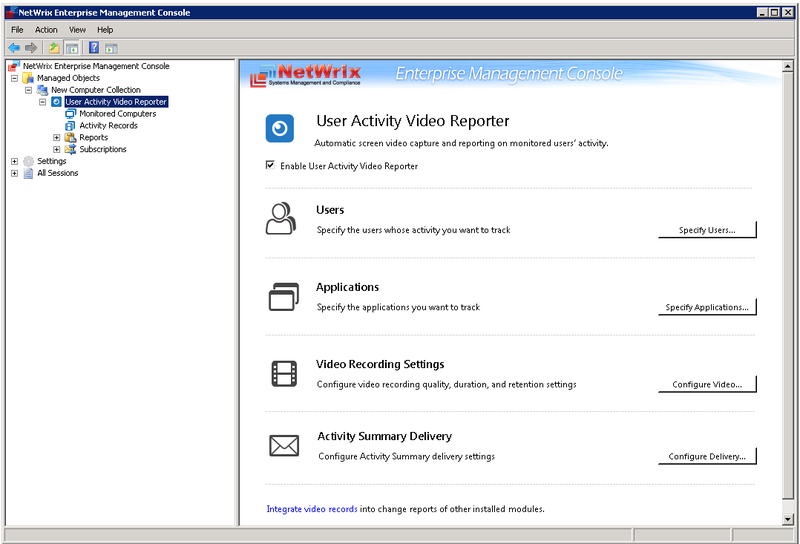Click the Specify Applications... button
The height and width of the screenshot is (544, 800).
click(x=707, y=307)
